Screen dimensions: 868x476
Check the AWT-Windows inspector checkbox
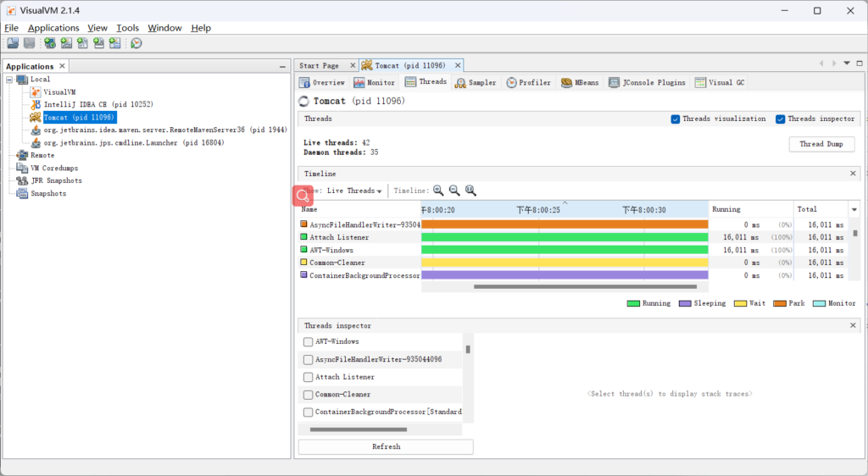pyautogui.click(x=309, y=341)
